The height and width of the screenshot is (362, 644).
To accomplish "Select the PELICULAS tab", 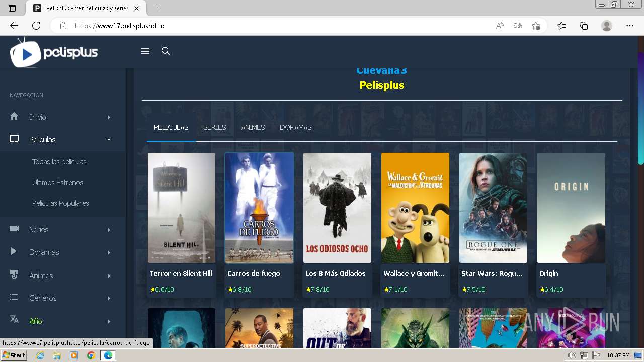I will pos(171,127).
